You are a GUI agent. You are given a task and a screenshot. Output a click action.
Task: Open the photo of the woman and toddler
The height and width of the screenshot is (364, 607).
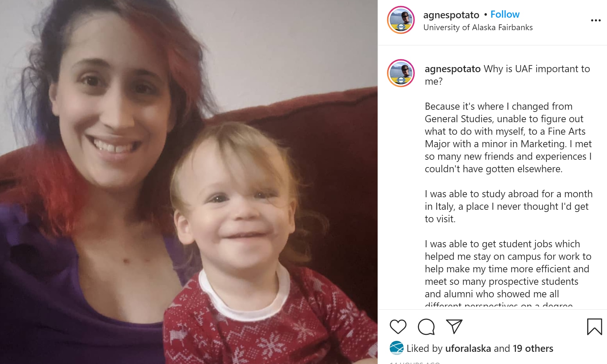click(x=189, y=182)
